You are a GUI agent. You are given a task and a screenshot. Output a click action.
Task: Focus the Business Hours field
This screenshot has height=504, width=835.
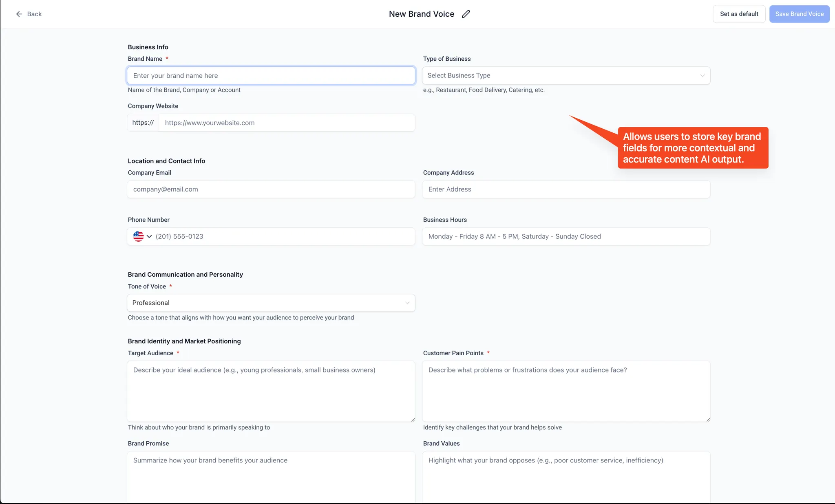coord(566,236)
